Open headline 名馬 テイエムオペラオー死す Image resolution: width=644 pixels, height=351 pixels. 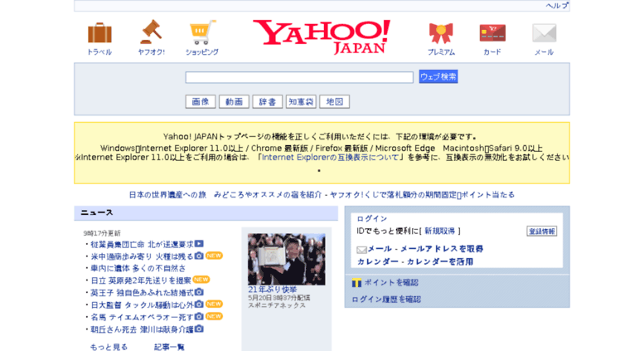[142, 317]
